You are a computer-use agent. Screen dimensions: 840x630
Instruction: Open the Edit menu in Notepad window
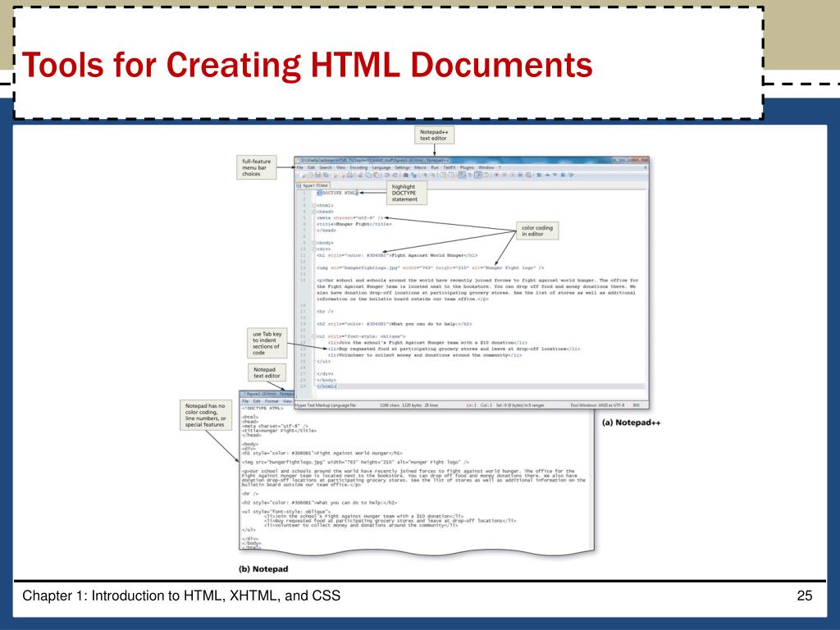coord(257,400)
